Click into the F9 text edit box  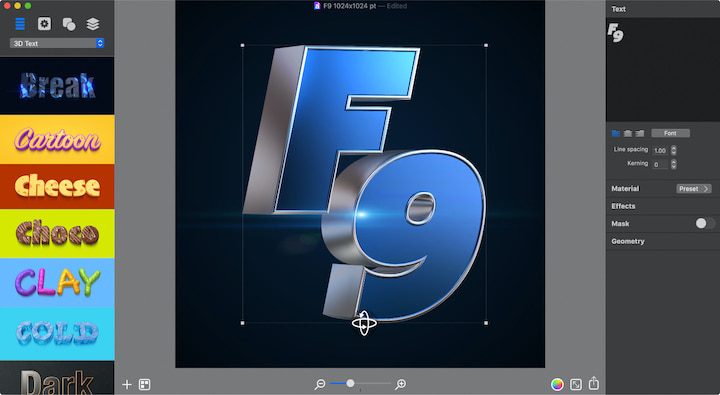663,70
